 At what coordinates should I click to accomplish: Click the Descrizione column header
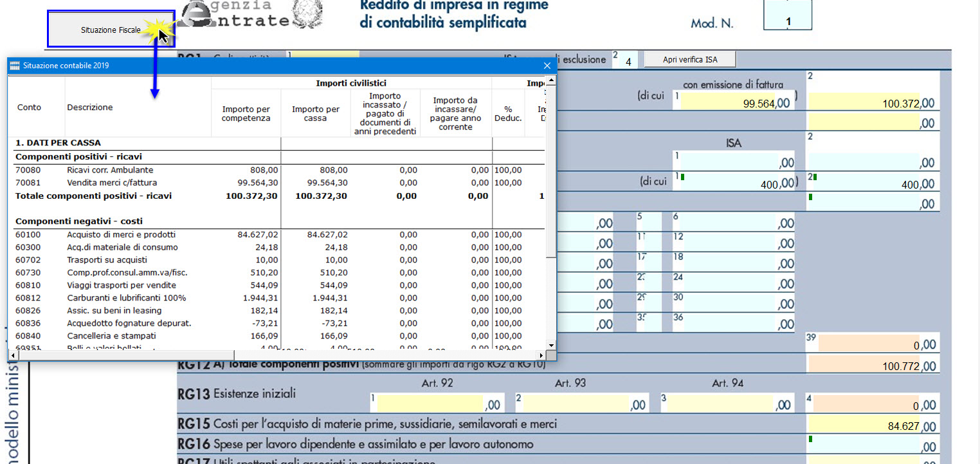90,107
